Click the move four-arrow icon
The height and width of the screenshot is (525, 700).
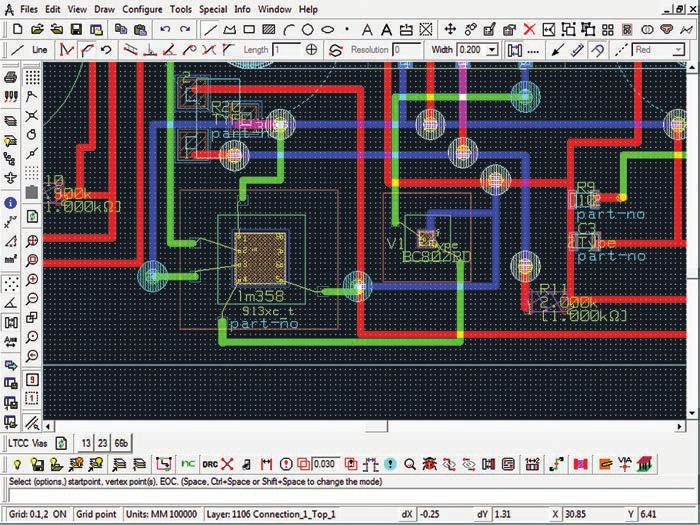pos(450,30)
